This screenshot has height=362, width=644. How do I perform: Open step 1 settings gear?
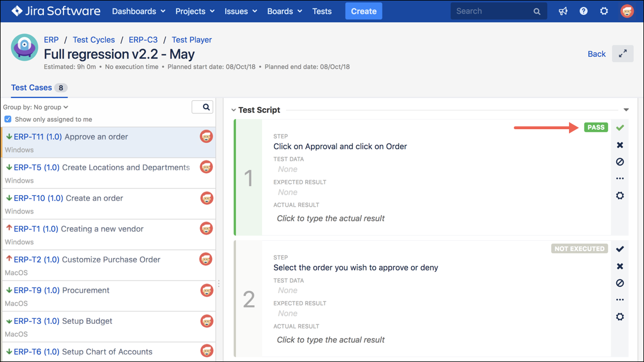coord(620,195)
